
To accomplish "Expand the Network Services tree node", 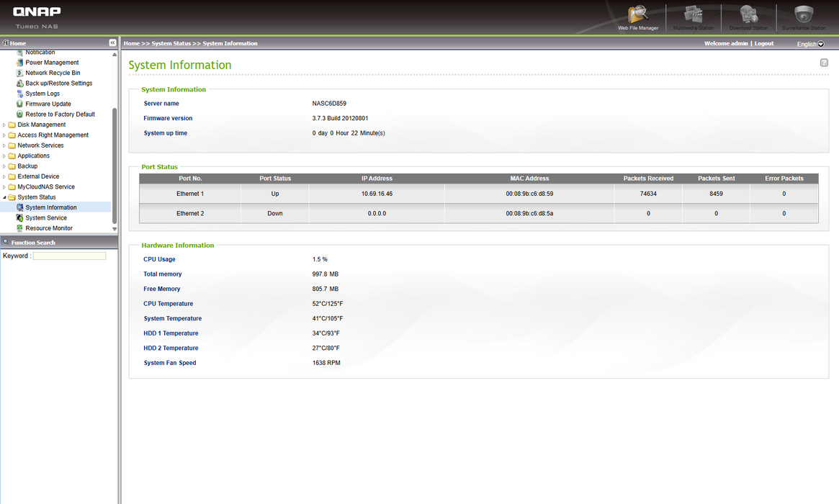I will [4, 145].
